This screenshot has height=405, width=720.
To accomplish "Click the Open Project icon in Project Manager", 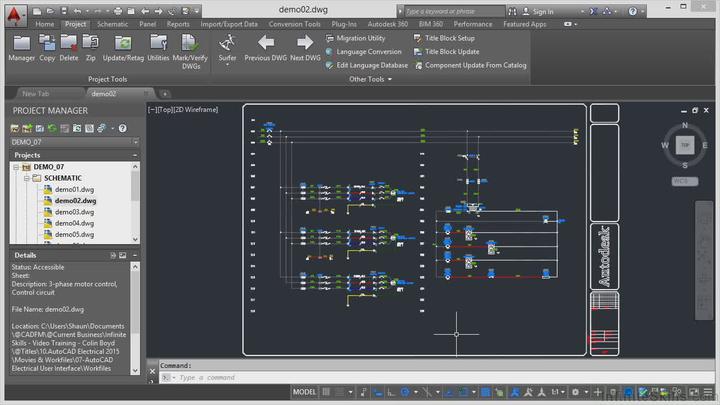I will click(15, 128).
